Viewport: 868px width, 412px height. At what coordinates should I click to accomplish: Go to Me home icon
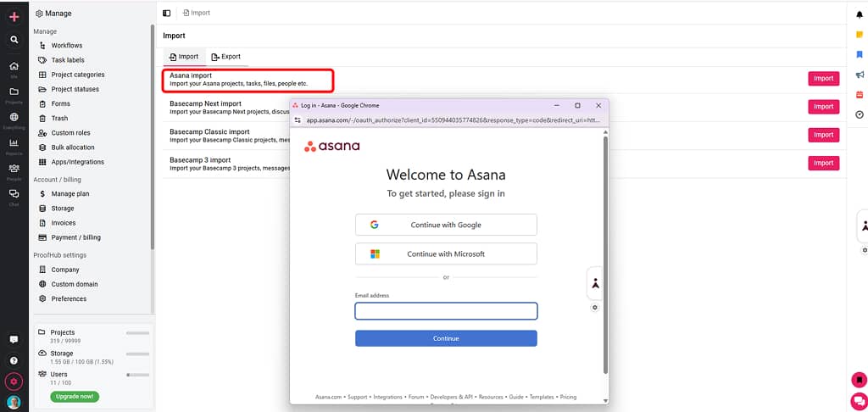pyautogui.click(x=14, y=66)
